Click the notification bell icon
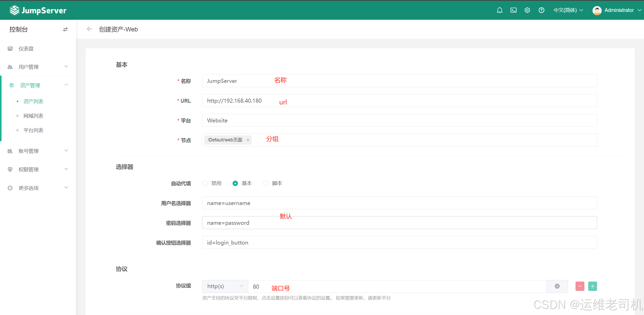 click(499, 10)
